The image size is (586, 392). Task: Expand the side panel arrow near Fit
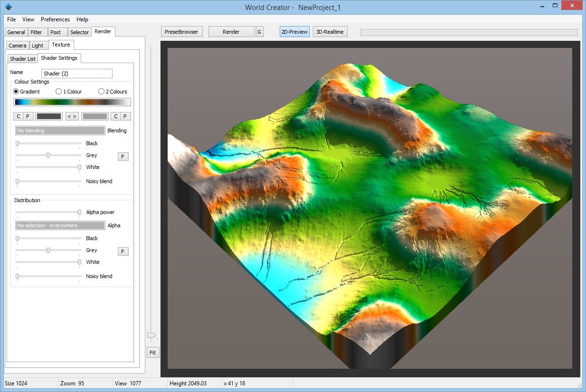(152, 336)
